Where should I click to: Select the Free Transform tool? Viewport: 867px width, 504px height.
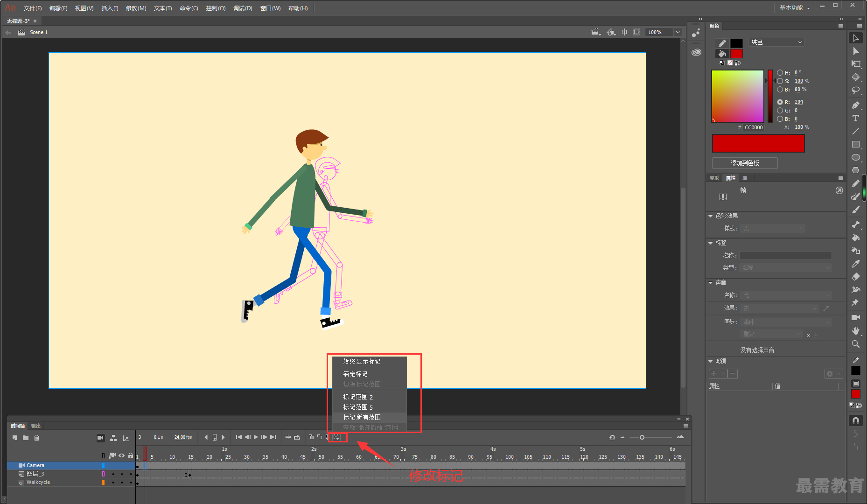[x=855, y=64]
